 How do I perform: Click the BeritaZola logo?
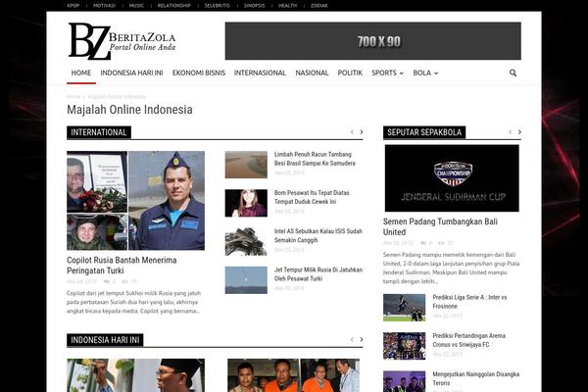(x=122, y=41)
